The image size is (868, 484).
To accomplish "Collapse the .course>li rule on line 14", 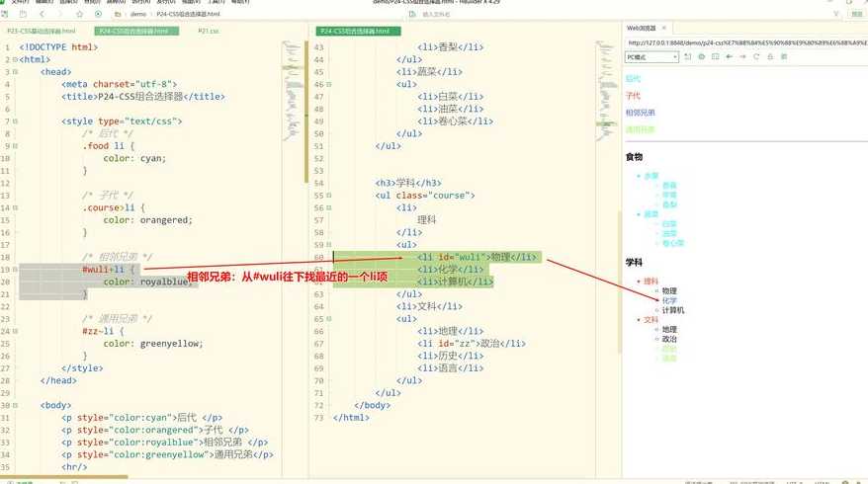I will [16, 208].
